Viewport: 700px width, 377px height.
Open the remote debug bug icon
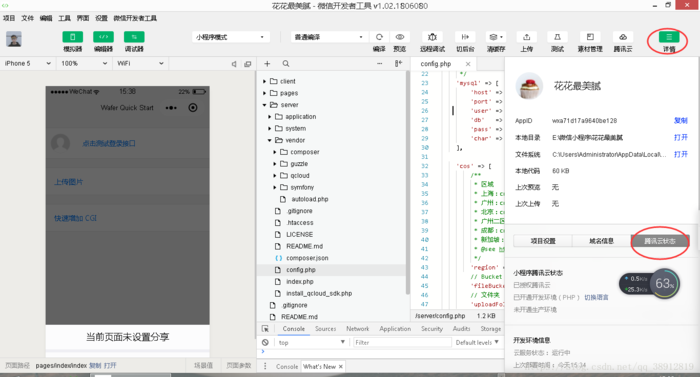[x=432, y=37]
